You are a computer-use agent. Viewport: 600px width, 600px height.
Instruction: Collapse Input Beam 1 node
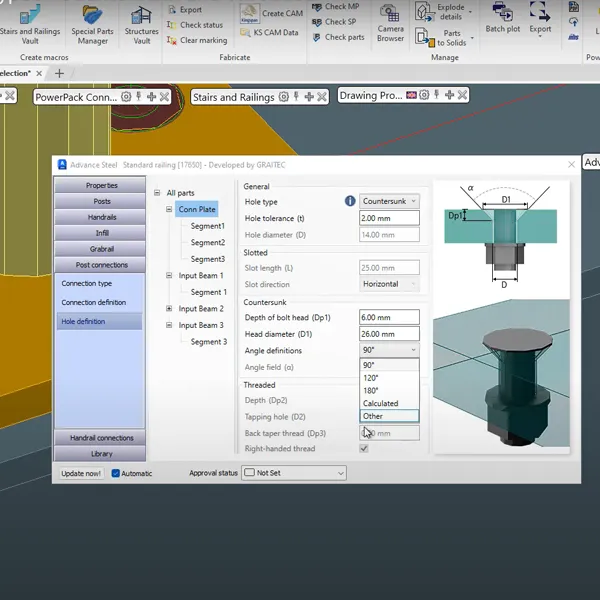pyautogui.click(x=169, y=275)
